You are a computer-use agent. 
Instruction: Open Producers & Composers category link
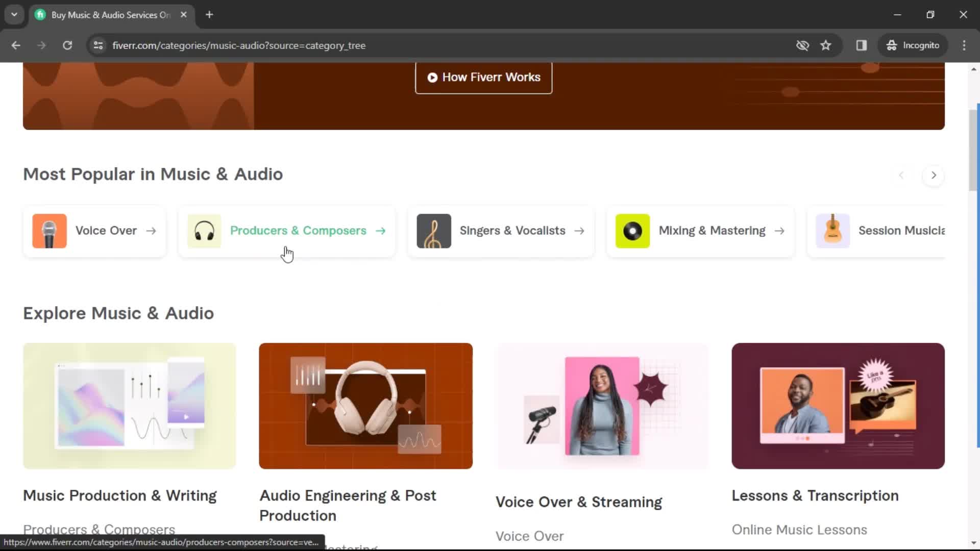click(298, 230)
